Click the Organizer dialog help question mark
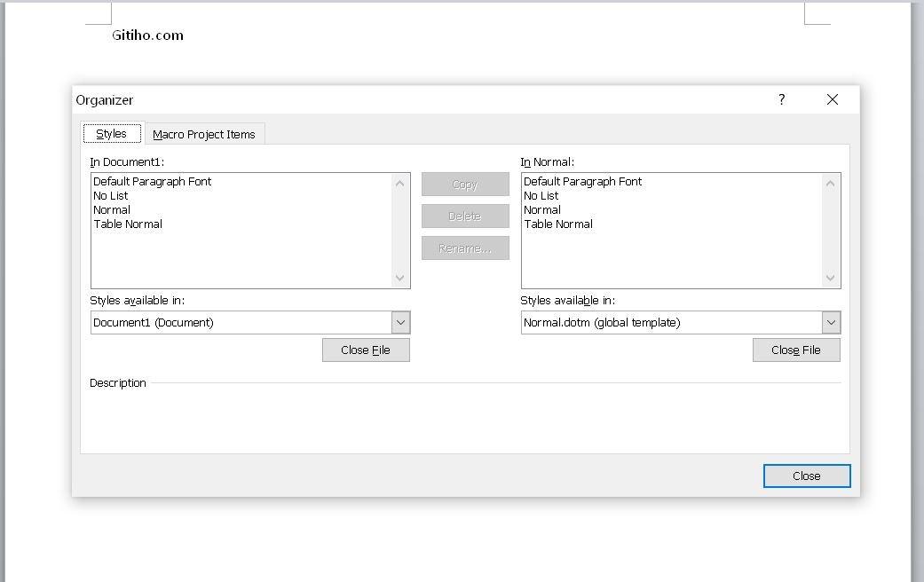Image resolution: width=924 pixels, height=582 pixels. coord(781,99)
